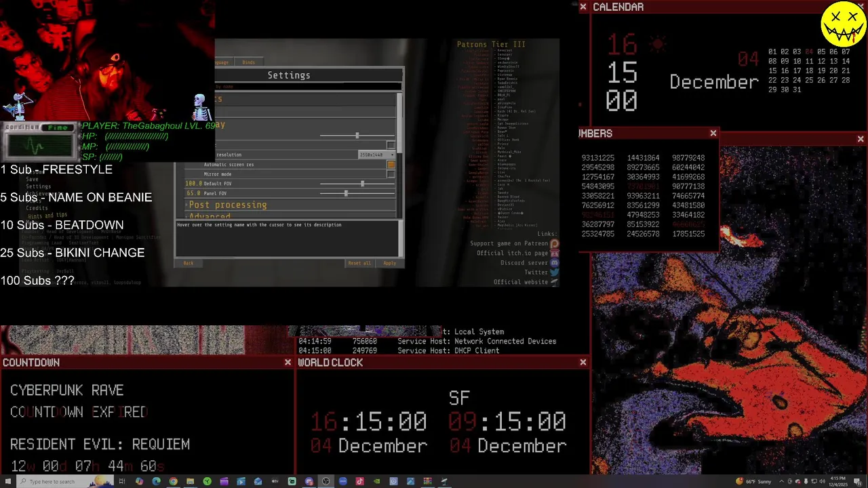Open the 2560x1440 resolution dropdown
868x488 pixels.
[377, 155]
